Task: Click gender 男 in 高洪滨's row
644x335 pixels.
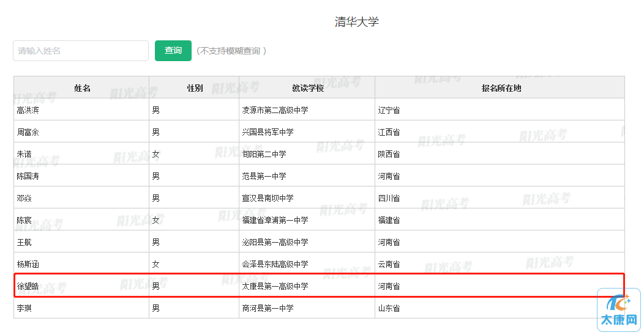Action: [155, 110]
